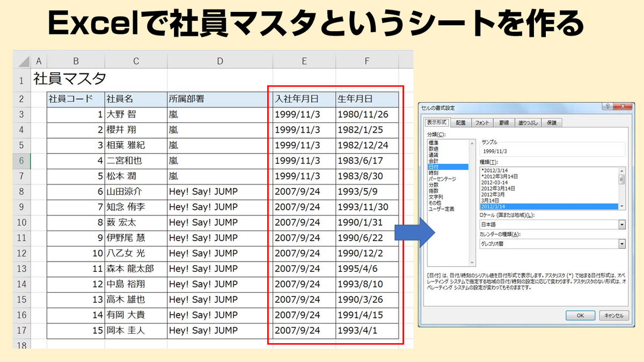Click the Hey! Say! JUMP cell for 岡本 圭人
Image resolution: width=644 pixels, height=362 pixels.
click(220, 331)
